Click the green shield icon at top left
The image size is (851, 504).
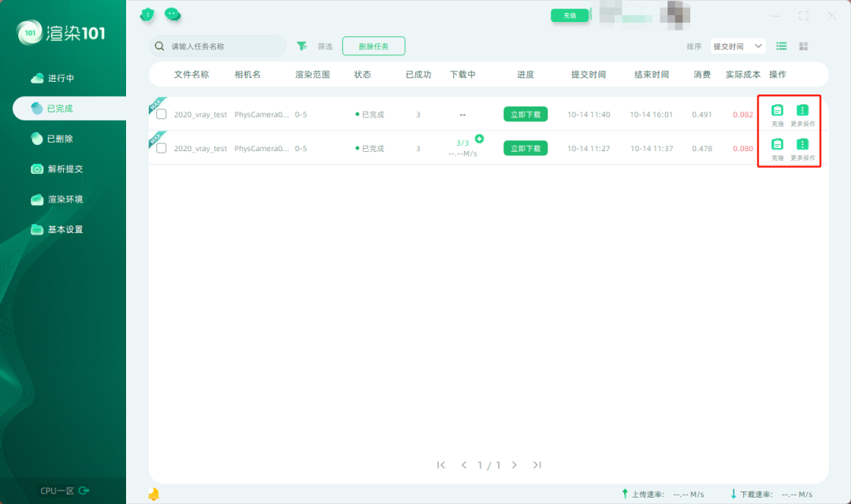click(147, 14)
